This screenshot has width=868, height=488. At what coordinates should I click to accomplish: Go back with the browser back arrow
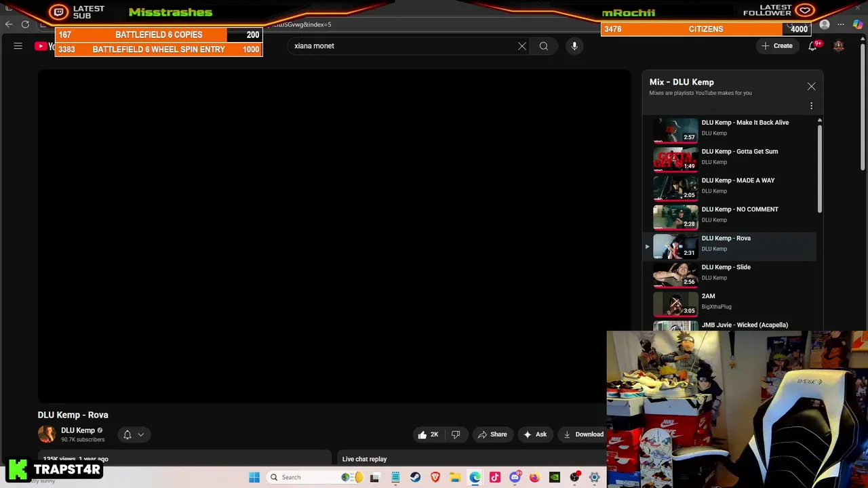(x=9, y=24)
